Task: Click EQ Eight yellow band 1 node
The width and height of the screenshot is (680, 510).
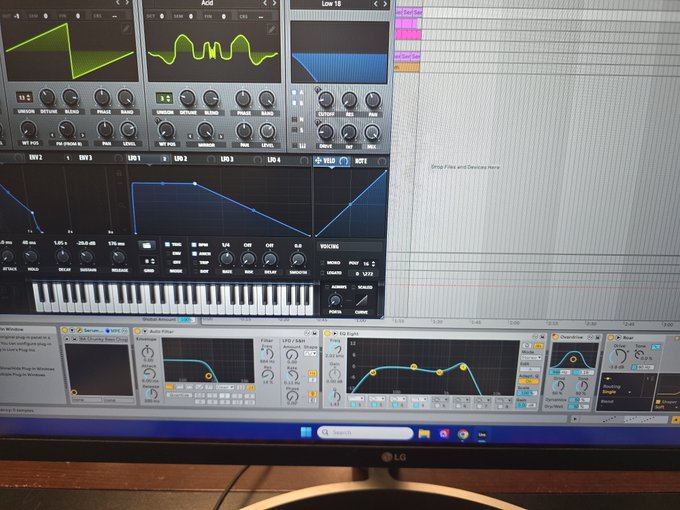Action: [373, 373]
